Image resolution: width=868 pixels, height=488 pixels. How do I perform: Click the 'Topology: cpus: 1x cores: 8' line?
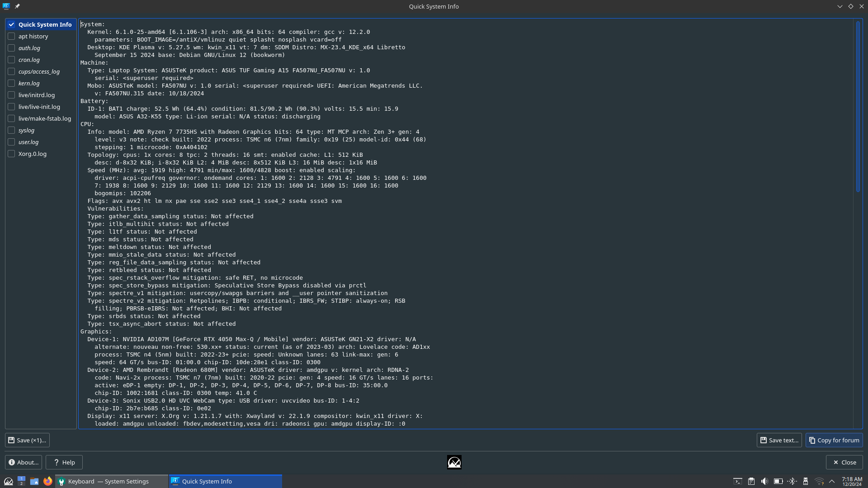pos(225,155)
